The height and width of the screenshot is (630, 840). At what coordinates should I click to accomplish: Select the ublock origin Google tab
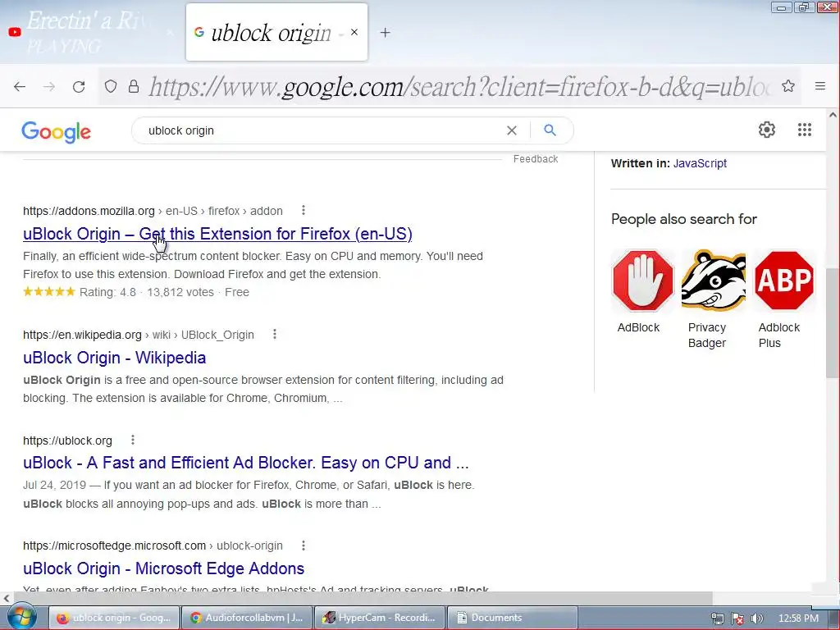click(276, 32)
